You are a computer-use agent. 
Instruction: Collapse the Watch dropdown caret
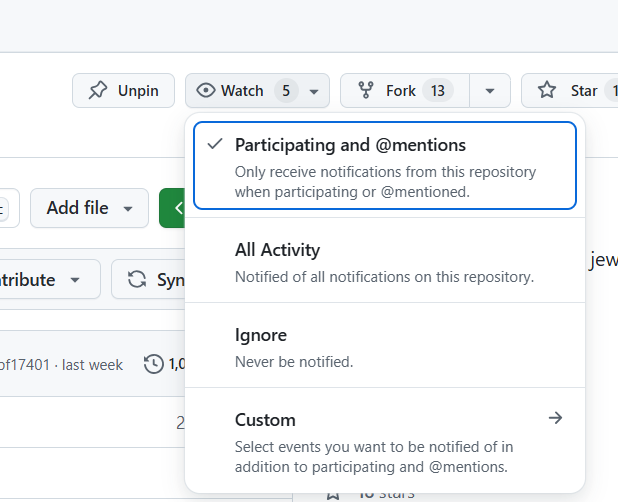314,91
